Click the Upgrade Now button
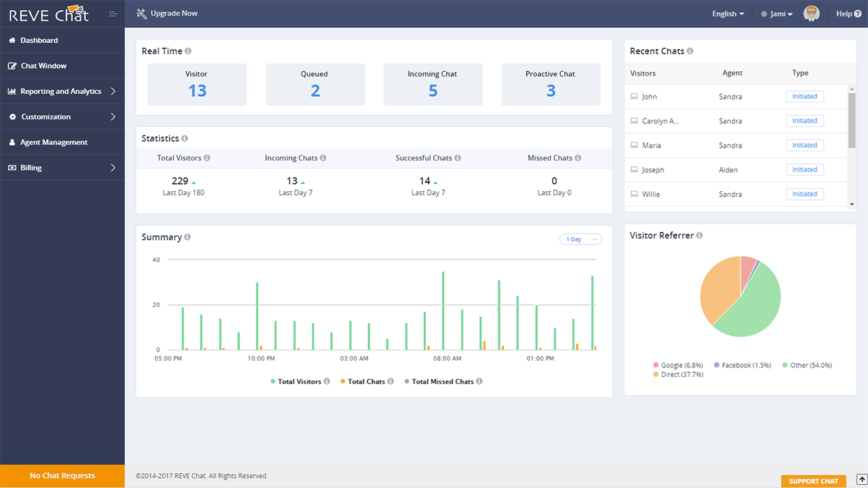 166,13
